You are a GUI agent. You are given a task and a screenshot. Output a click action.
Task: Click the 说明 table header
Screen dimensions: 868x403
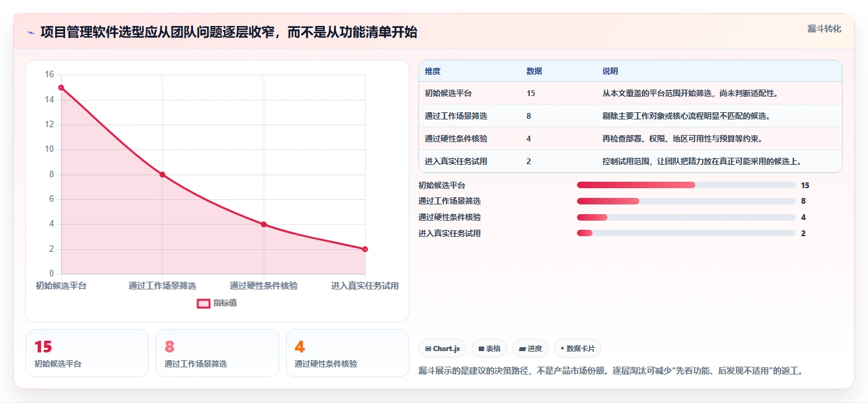pos(610,71)
